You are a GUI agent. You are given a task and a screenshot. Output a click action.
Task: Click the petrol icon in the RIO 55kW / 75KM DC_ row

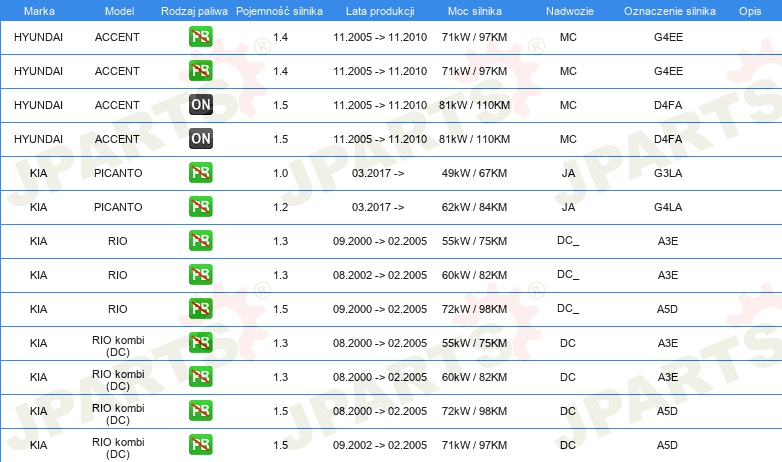click(x=200, y=240)
